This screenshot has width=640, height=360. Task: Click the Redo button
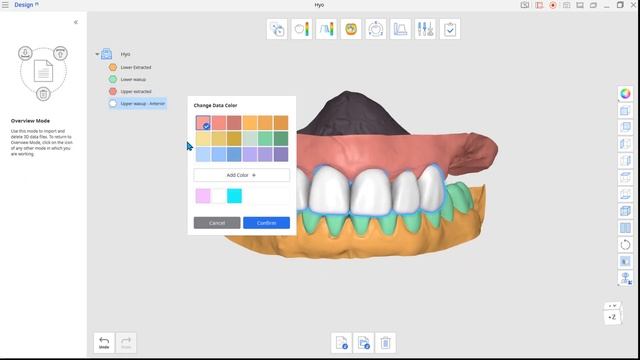pyautogui.click(x=126, y=342)
